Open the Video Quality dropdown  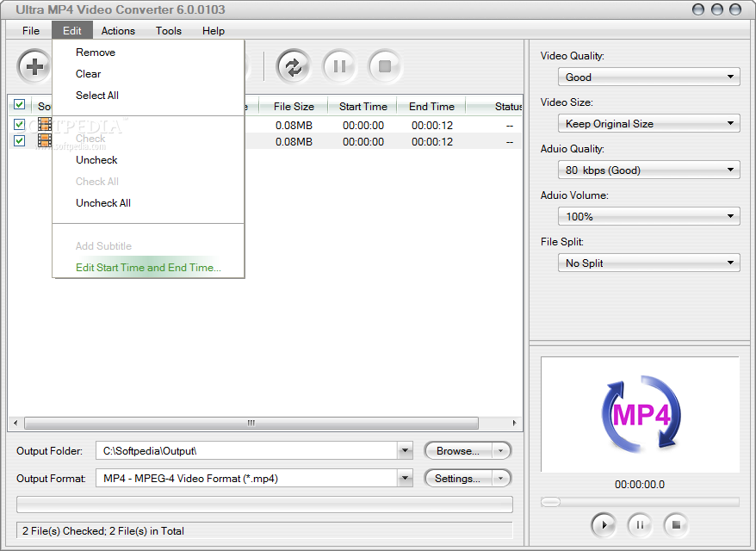coord(648,77)
